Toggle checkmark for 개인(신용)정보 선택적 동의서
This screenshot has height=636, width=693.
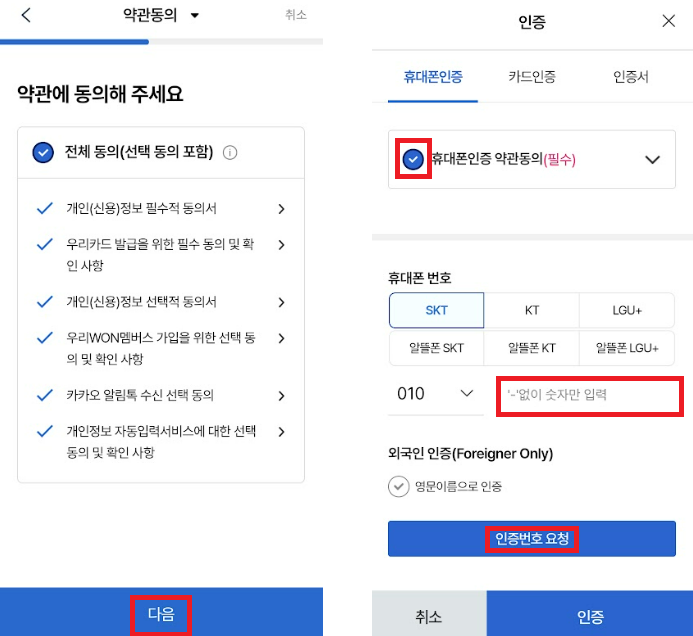[x=45, y=302]
